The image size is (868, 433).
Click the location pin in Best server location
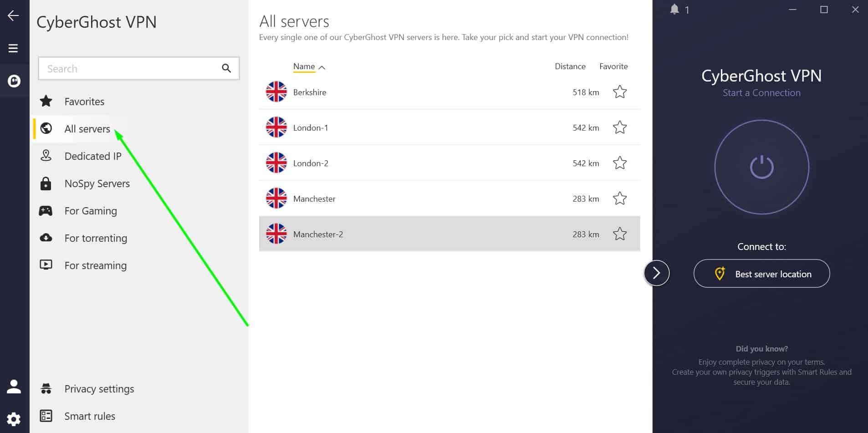pyautogui.click(x=720, y=274)
